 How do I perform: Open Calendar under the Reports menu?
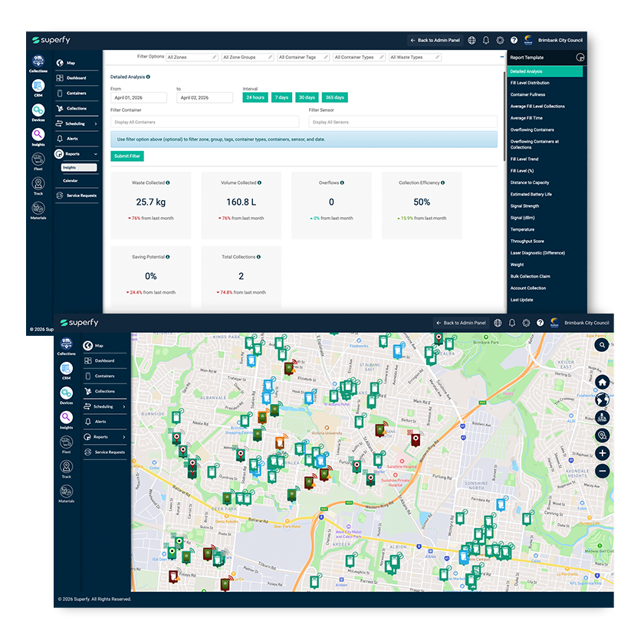point(71,180)
